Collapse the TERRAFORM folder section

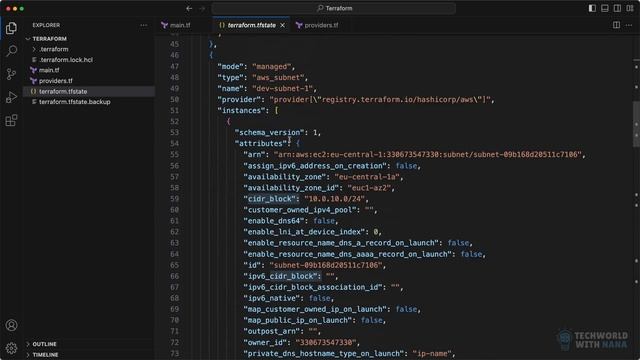point(49,39)
